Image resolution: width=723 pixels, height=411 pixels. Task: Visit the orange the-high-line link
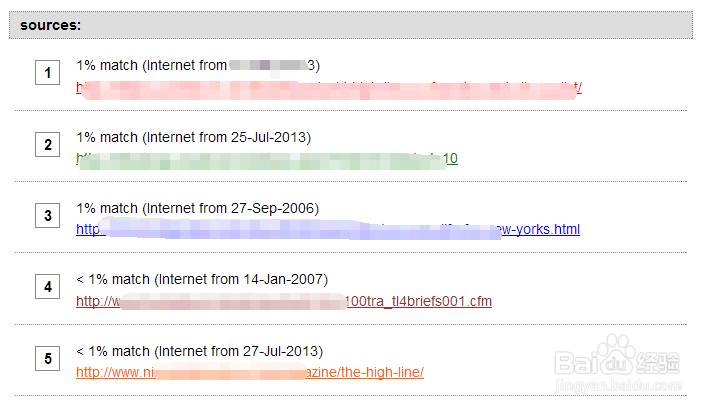[250, 372]
